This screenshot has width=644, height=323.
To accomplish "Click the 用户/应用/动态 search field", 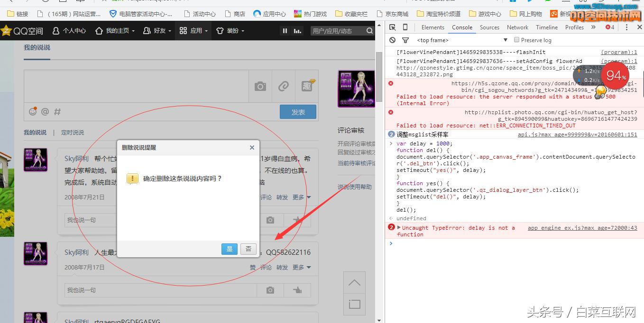I will pyautogui.click(x=337, y=31).
